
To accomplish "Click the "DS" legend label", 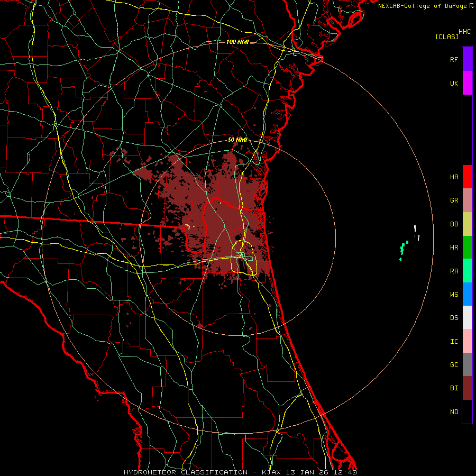I will (454, 318).
